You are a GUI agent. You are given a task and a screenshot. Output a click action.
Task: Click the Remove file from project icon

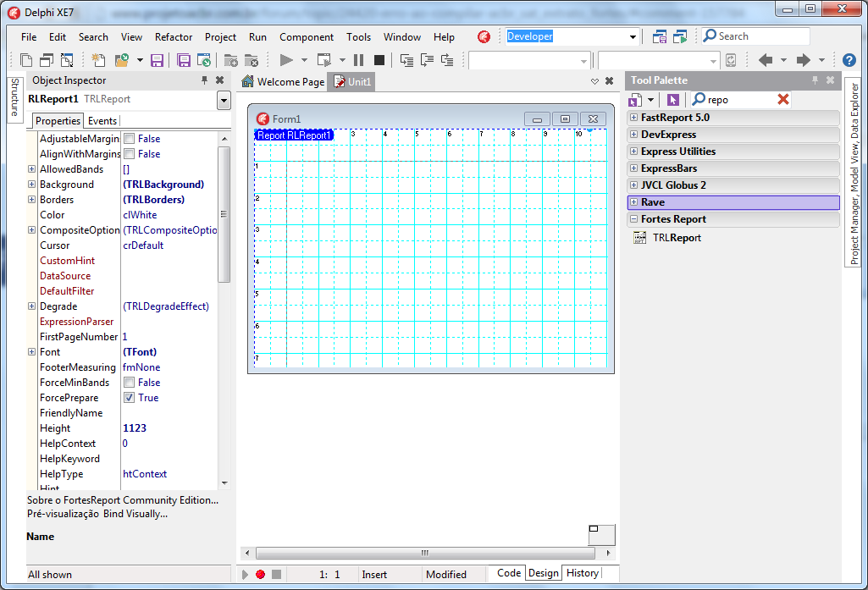click(252, 60)
